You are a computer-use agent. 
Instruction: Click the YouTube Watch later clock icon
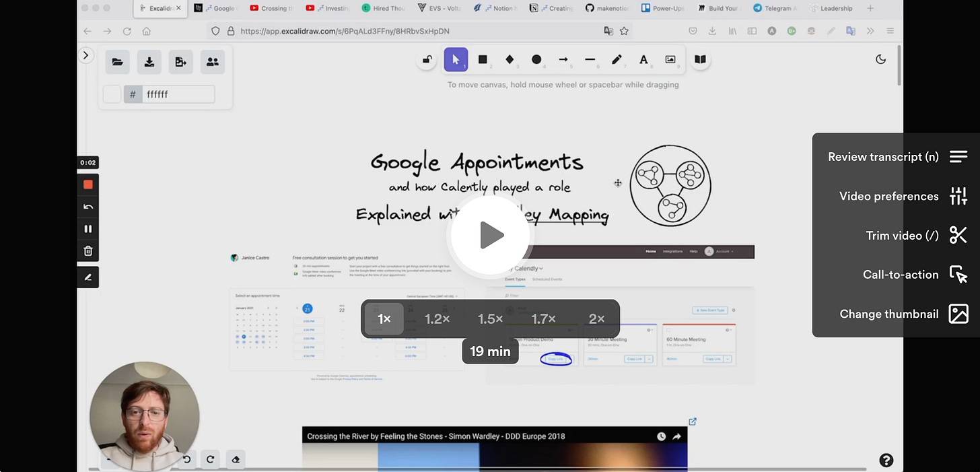coord(661,436)
